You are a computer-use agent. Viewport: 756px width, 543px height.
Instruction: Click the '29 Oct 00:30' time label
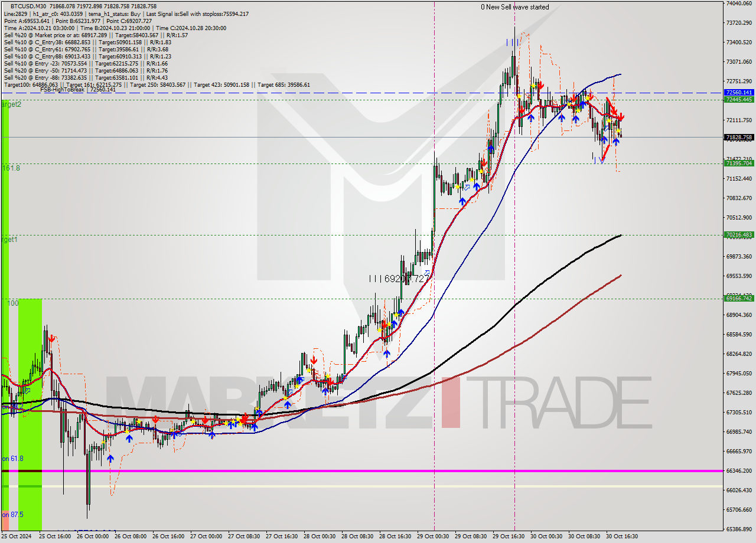tap(433, 537)
